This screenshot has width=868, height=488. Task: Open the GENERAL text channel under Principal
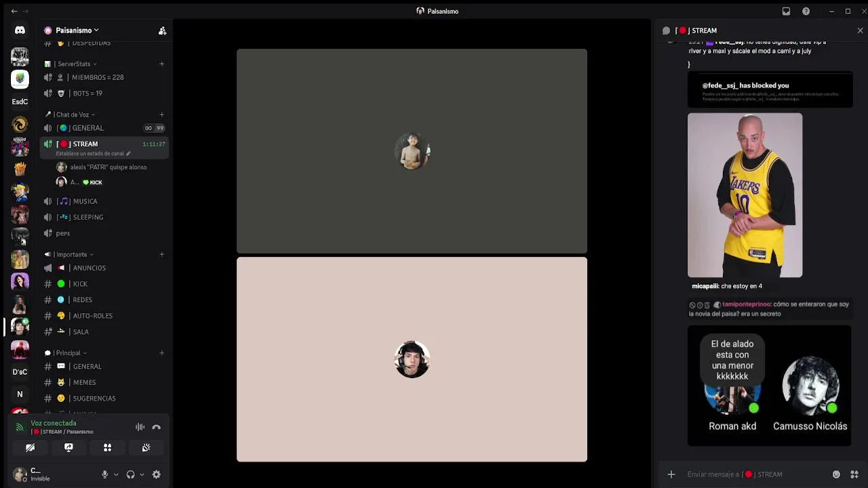click(x=104, y=367)
